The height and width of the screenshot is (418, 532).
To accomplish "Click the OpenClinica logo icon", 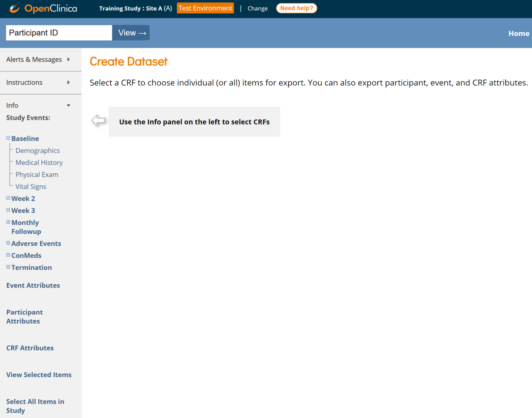I will coord(14,8).
